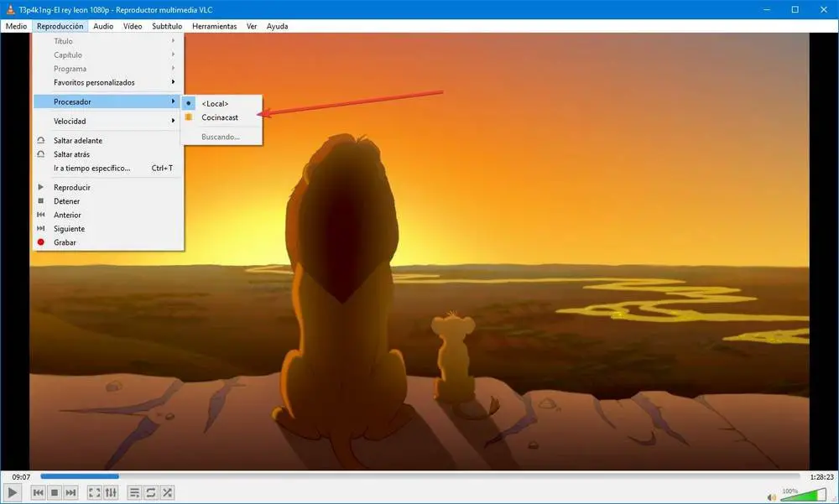This screenshot has height=504, width=839.
Task: Click the Buscando... submenu entry
Action: 221,137
